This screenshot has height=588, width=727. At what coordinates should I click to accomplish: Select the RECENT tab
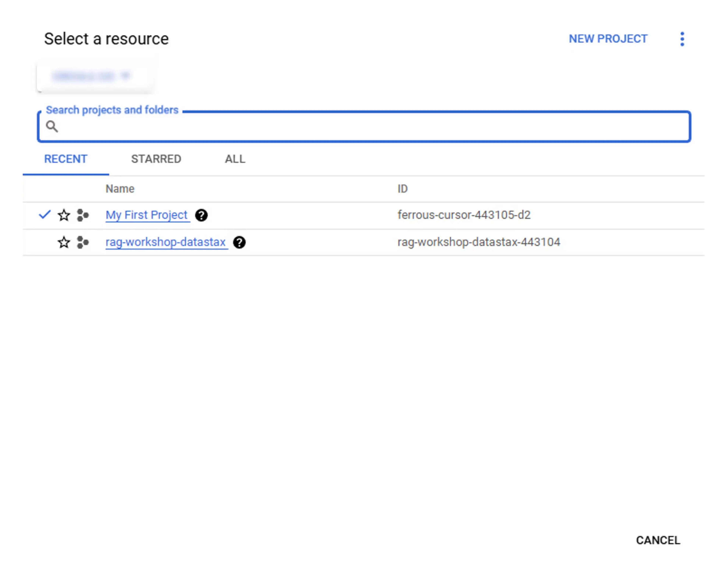(x=66, y=159)
